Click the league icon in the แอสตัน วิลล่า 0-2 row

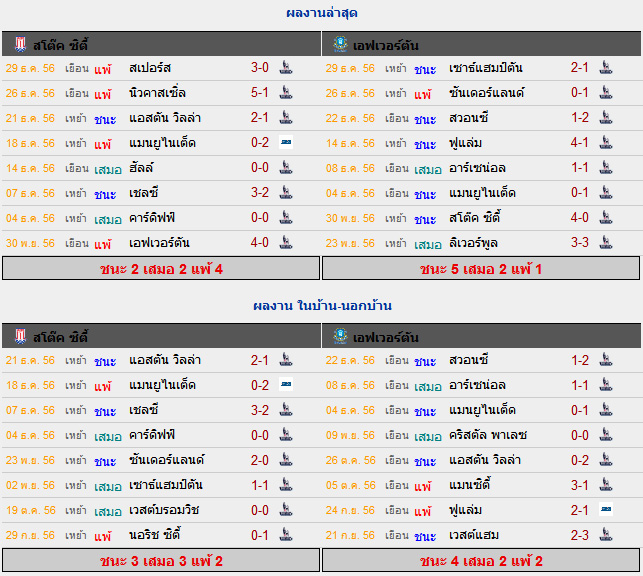coord(606,460)
